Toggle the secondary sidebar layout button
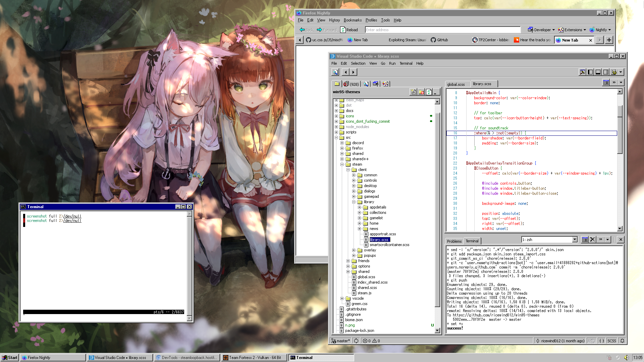 tap(606, 72)
